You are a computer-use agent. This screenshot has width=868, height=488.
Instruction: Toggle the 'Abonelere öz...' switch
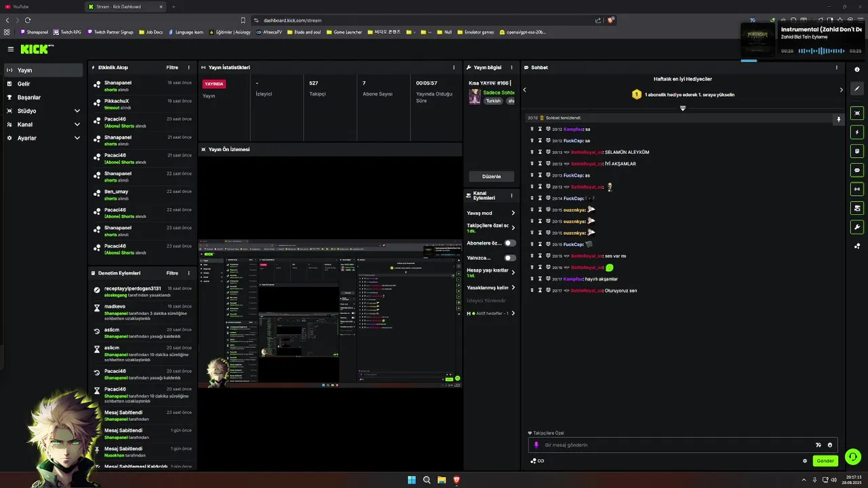pyautogui.click(x=510, y=243)
